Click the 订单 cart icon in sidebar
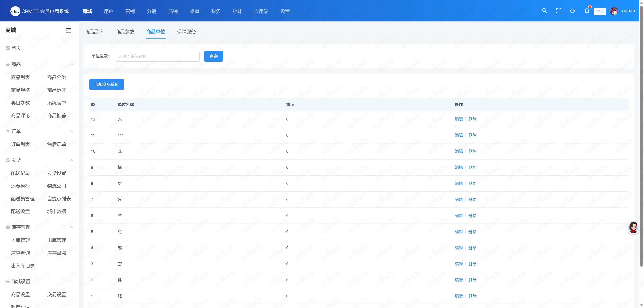 8,131
